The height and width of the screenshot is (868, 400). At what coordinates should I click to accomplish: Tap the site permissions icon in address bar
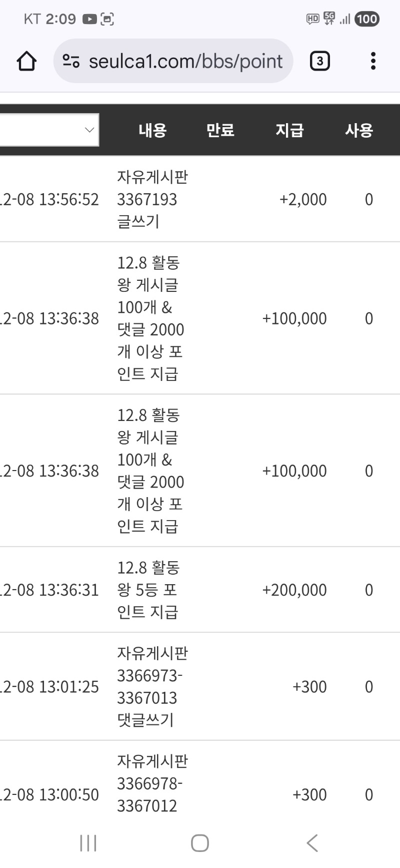tap(71, 61)
